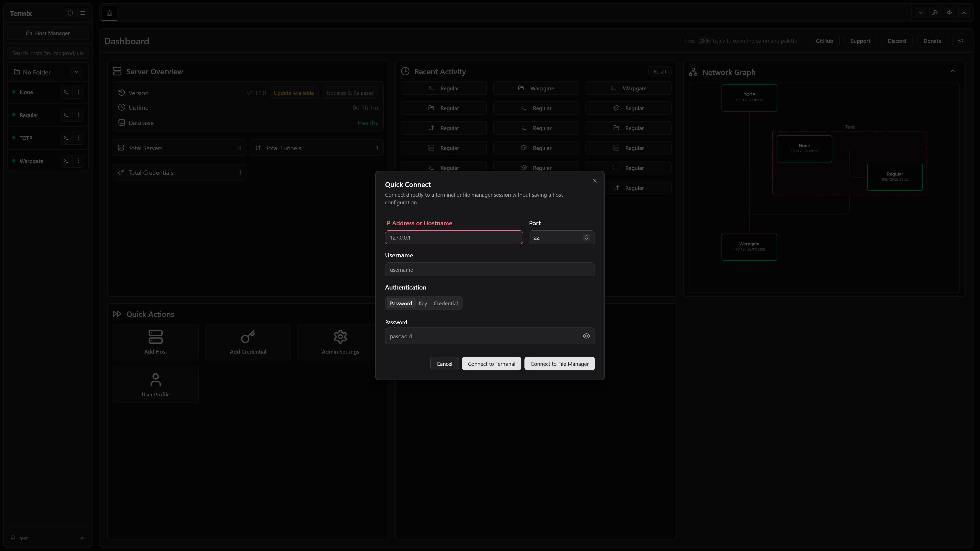This screenshot has width=980, height=551.
Task: Open terminal for the Warpgate host
Action: 66,161
